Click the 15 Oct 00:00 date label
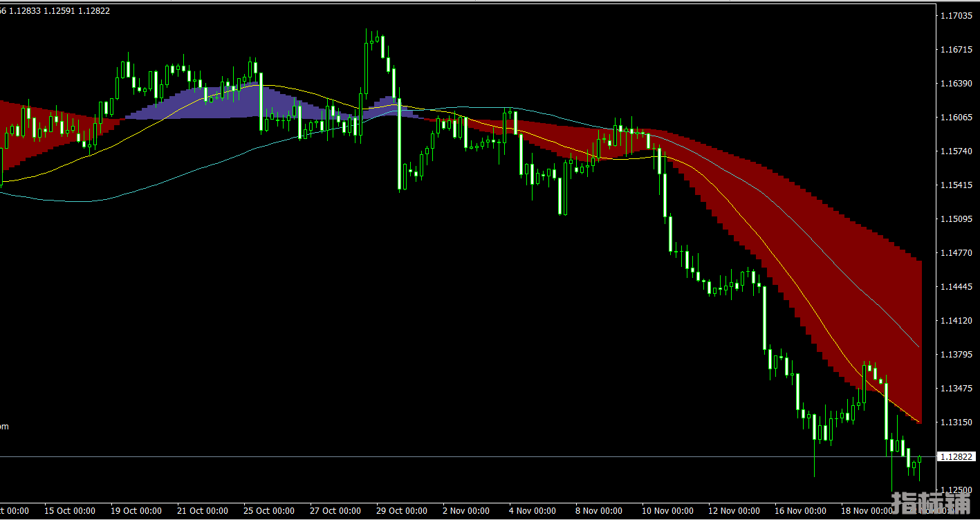The image size is (980, 520). click(x=70, y=511)
